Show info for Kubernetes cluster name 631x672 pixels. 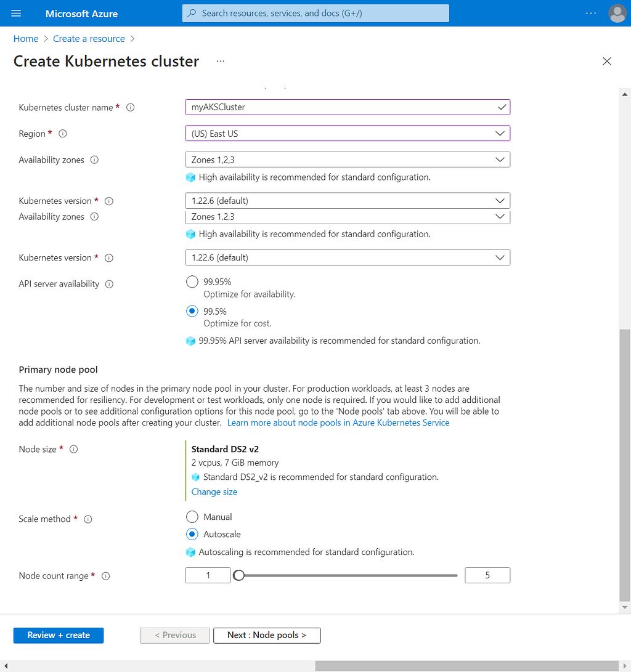pyautogui.click(x=130, y=108)
